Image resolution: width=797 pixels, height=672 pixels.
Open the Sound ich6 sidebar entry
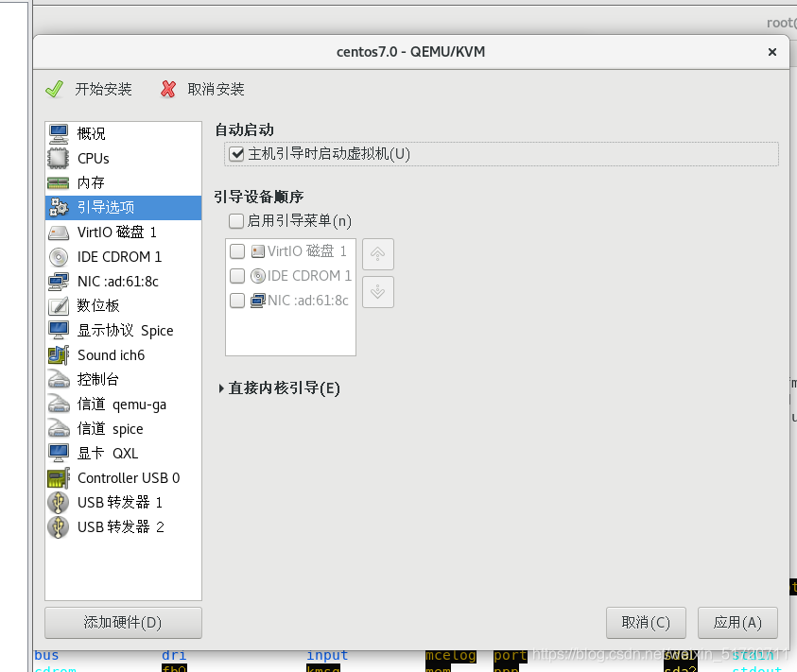[124, 354]
